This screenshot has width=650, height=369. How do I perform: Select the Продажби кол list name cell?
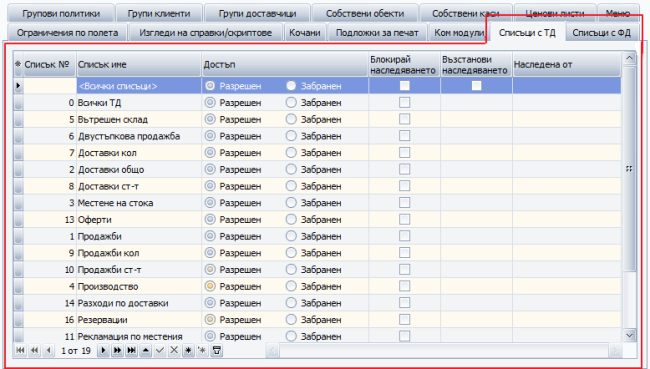click(x=139, y=253)
